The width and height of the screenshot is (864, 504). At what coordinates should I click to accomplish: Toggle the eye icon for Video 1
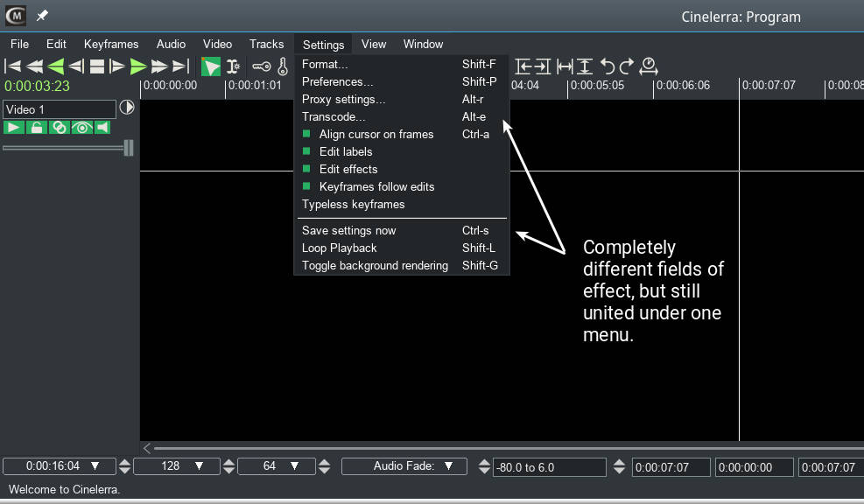(x=81, y=128)
